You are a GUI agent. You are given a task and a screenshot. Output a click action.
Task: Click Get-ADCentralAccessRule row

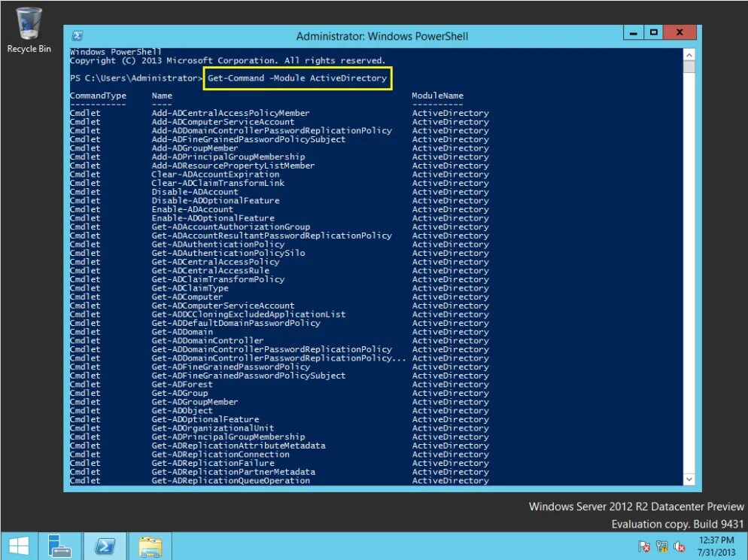coord(279,270)
